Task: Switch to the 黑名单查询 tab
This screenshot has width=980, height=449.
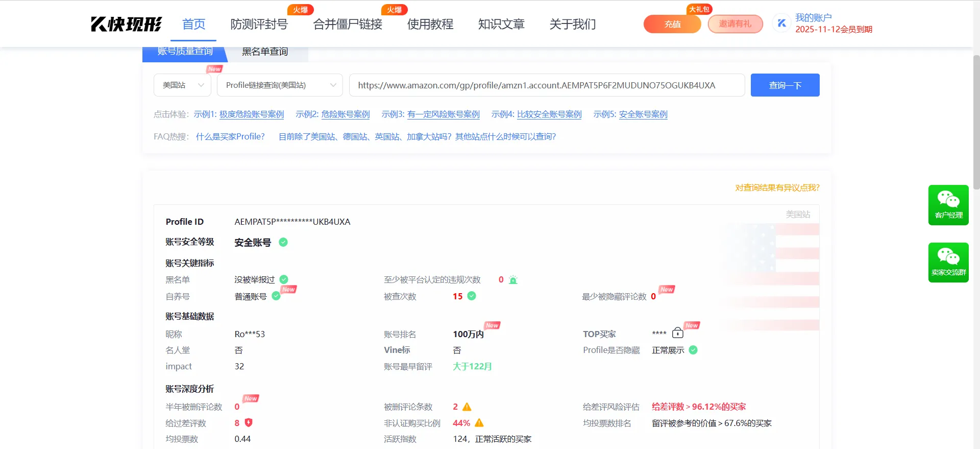Action: click(x=265, y=52)
